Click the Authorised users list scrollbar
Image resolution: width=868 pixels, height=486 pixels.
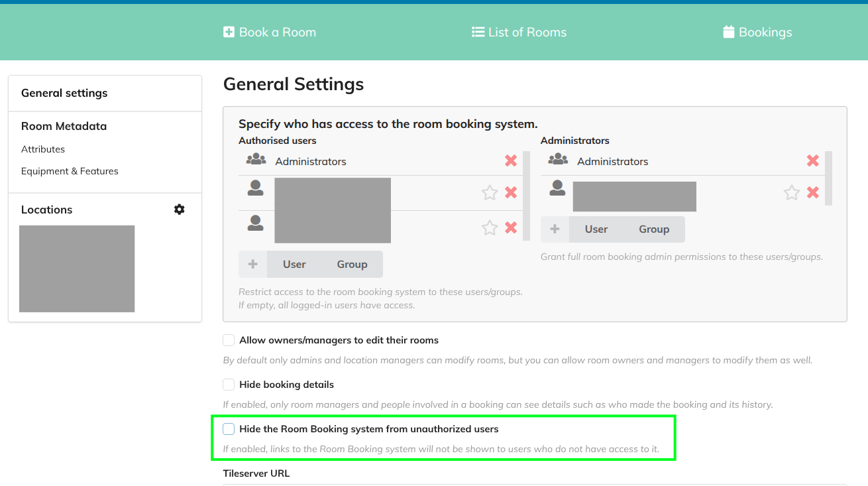(x=527, y=196)
